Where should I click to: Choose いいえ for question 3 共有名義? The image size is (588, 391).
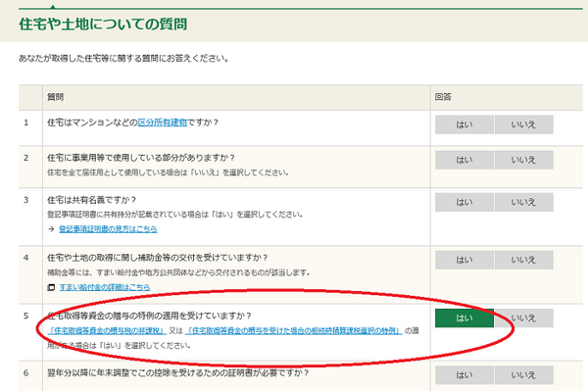(524, 203)
